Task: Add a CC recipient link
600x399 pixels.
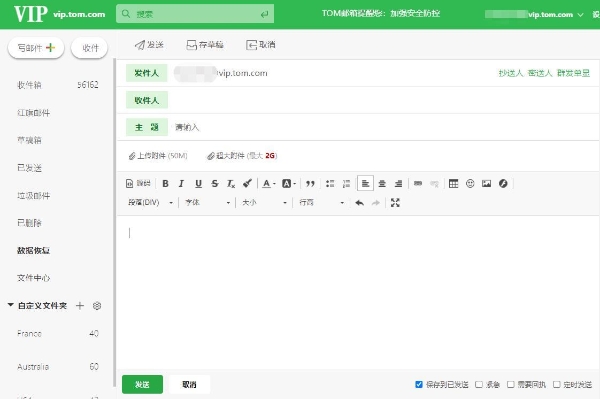Action: [x=511, y=73]
